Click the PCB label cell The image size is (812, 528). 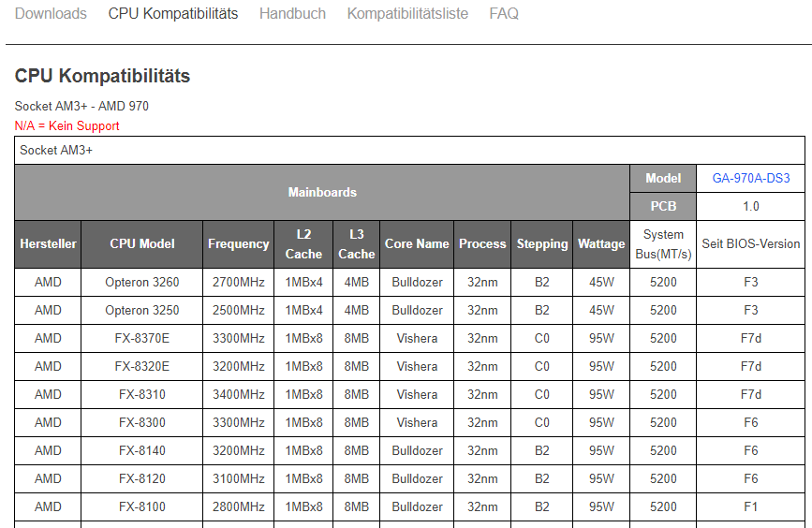[663, 206]
